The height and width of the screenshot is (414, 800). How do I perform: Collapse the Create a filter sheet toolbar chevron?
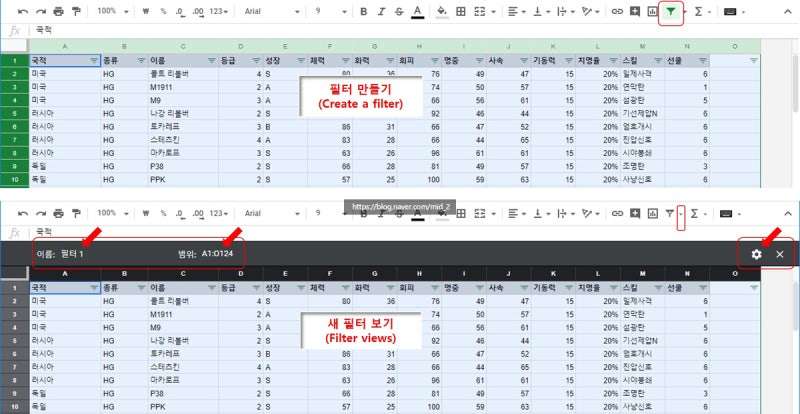787,11
